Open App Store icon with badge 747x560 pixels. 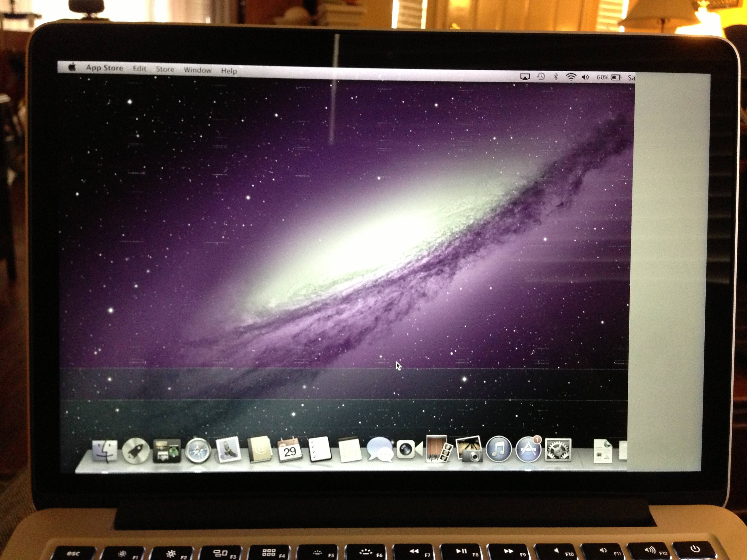click(528, 449)
